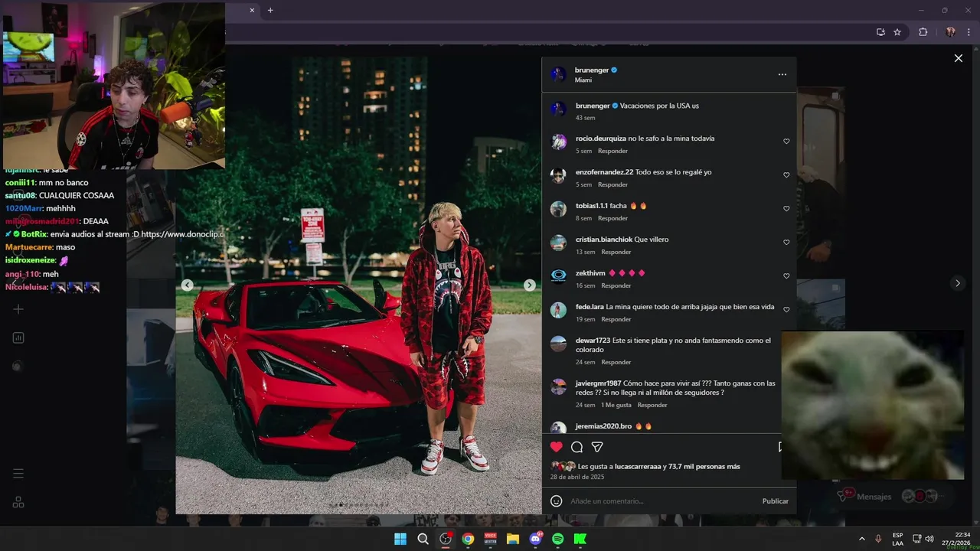Viewport: 980px width, 551px height.
Task: Open brunenger profile from post header
Action: pos(592,70)
